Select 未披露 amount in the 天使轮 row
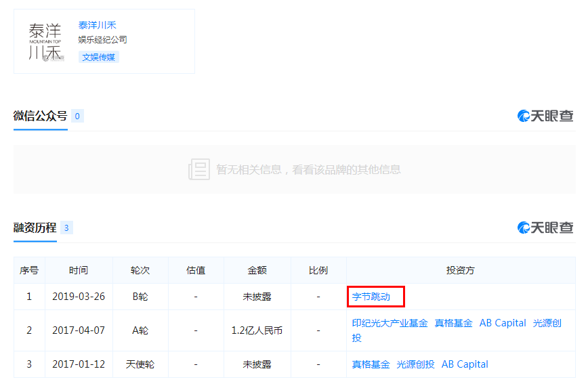The image size is (588, 388). pyautogui.click(x=257, y=364)
